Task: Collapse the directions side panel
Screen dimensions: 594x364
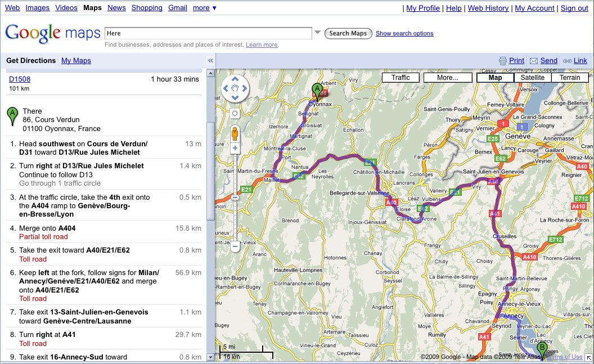Action: point(210,61)
